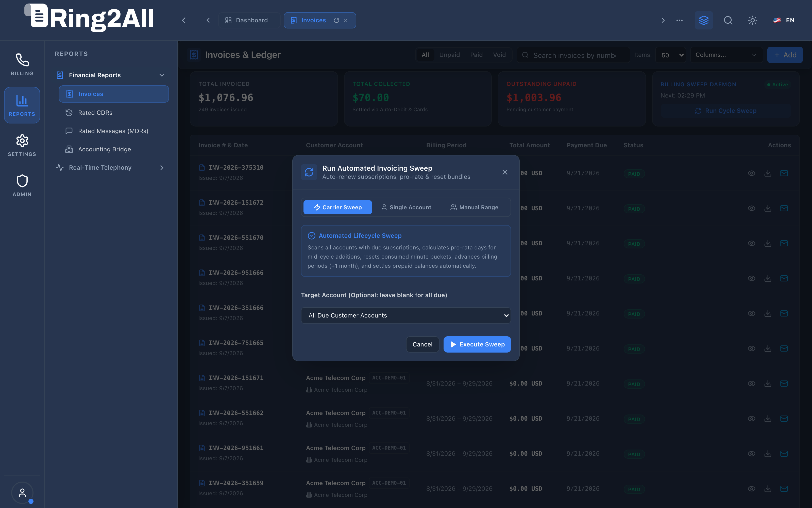The height and width of the screenshot is (508, 812).
Task: Open the three-dots more tabs menu
Action: point(680,20)
